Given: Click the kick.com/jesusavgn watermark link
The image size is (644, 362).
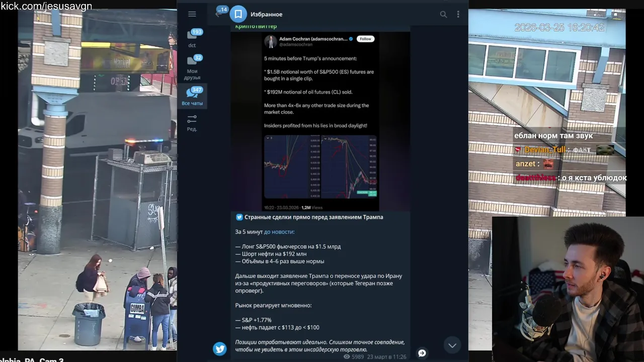Looking at the screenshot, I should point(46,6).
